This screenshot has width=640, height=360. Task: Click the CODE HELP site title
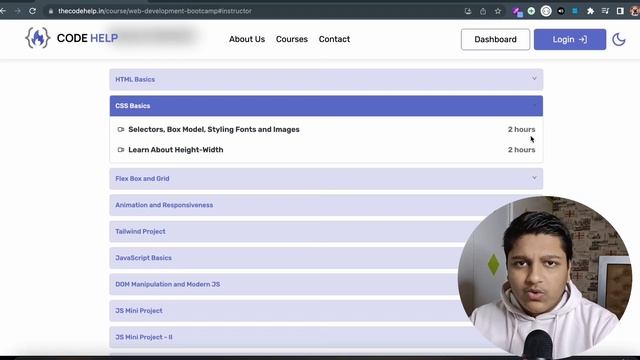(x=87, y=38)
